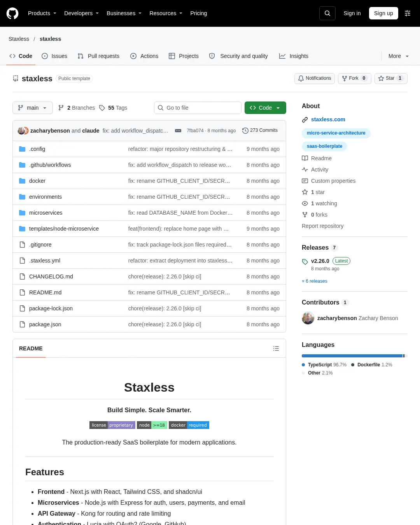The height and width of the screenshot is (525, 420).
Task: Select the README tab header
Action: [x=31, y=348]
